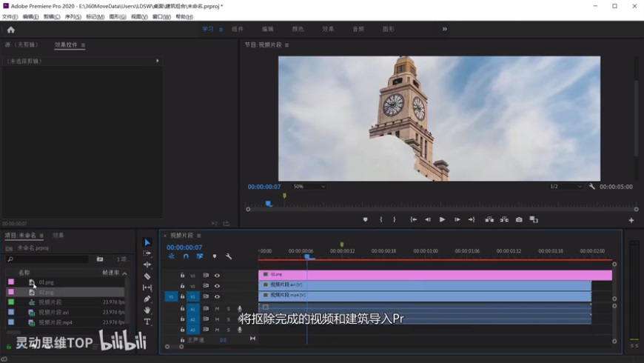Click the project search field

(47, 259)
